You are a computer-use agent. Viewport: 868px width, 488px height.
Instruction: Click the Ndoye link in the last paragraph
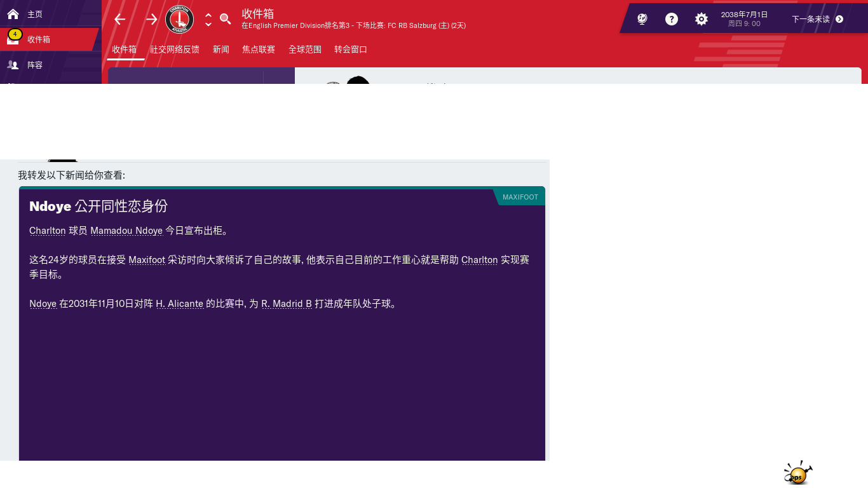pos(43,304)
